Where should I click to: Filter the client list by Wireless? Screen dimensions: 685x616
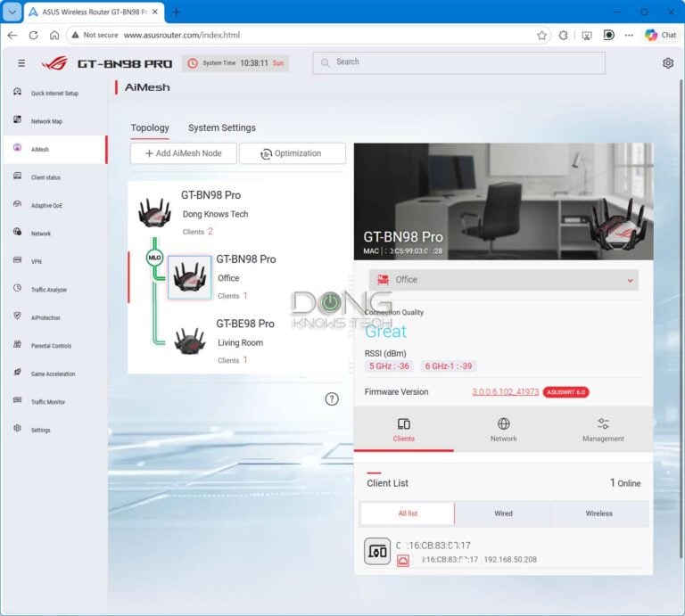[x=598, y=513]
